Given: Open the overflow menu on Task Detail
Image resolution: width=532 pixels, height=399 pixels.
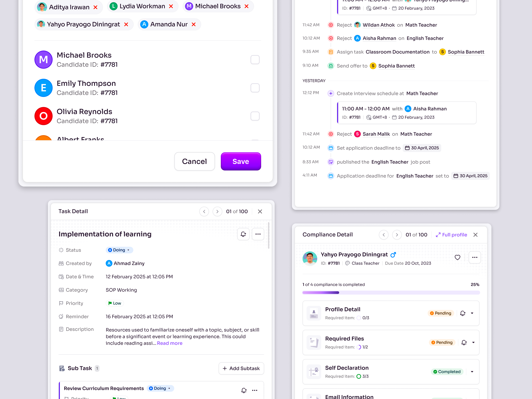Looking at the screenshot, I should tap(258, 234).
